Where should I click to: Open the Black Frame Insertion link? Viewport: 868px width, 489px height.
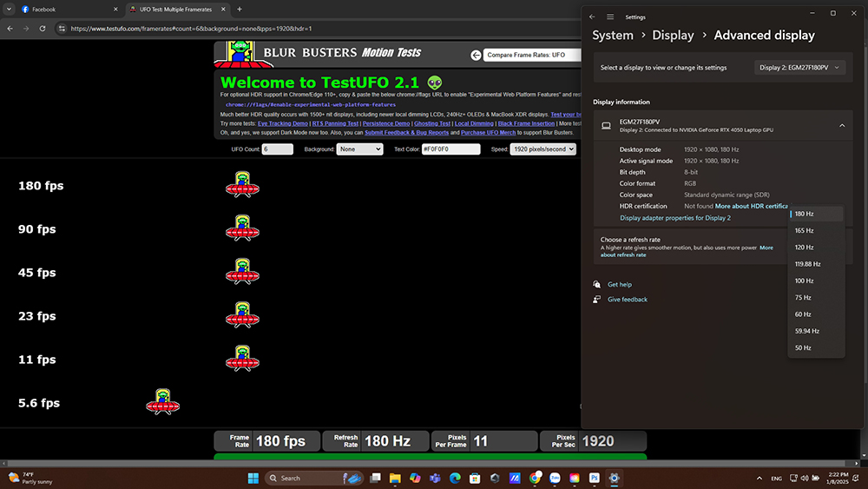(x=526, y=123)
